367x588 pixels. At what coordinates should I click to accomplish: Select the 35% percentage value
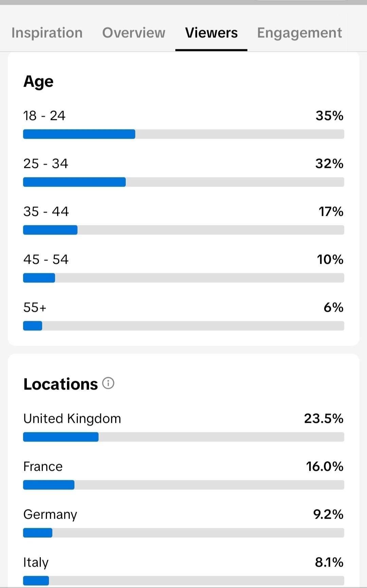329,116
